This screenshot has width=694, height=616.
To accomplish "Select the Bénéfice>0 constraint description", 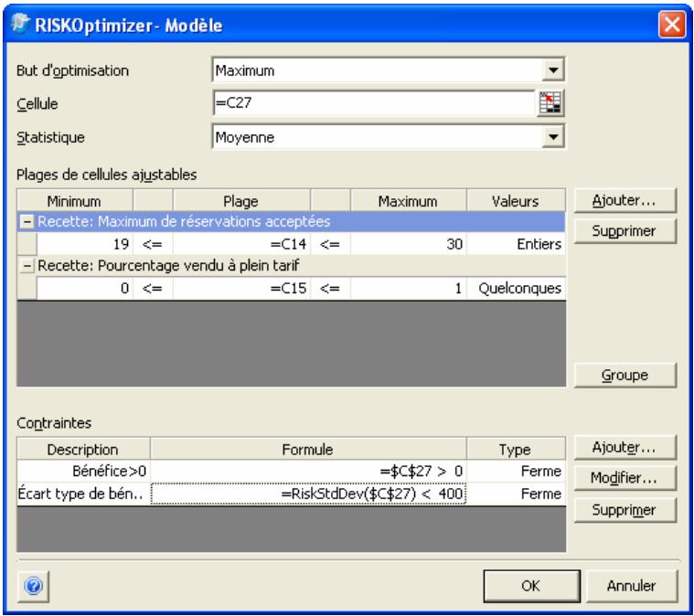I will (83, 471).
